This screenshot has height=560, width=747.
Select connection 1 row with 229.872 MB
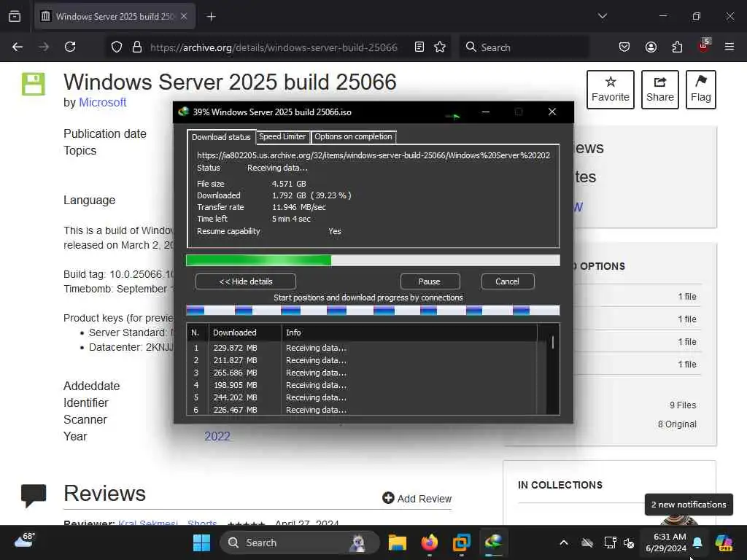362,348
